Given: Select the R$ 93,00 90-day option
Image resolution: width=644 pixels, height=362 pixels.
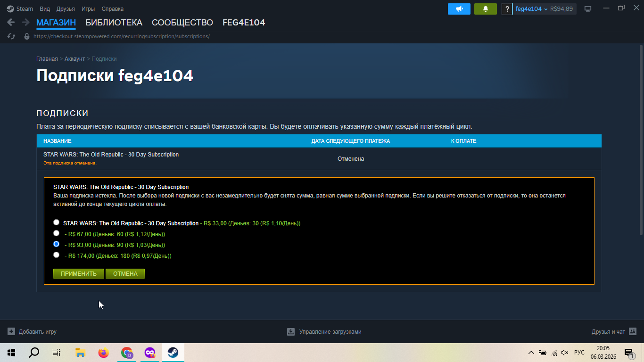Looking at the screenshot, I should point(57,244).
